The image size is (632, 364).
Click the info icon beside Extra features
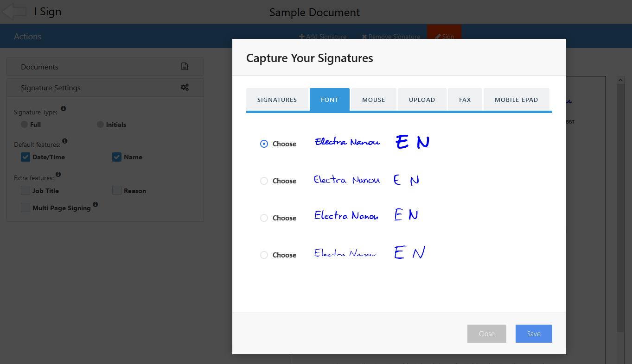58,174
